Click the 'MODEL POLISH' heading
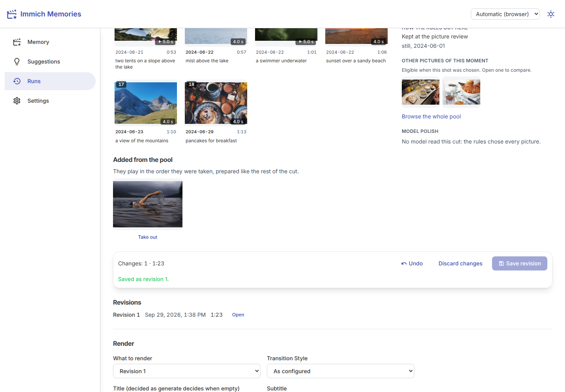Viewport: 565px width, 392px height. point(420,131)
